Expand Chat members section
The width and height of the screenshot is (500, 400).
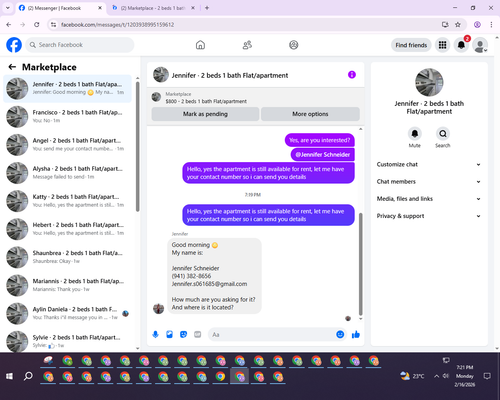429,182
